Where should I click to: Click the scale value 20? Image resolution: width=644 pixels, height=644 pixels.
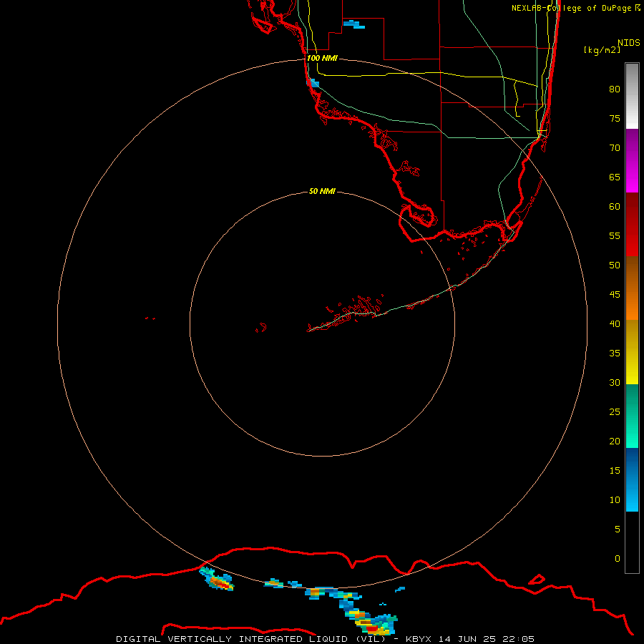click(x=615, y=441)
